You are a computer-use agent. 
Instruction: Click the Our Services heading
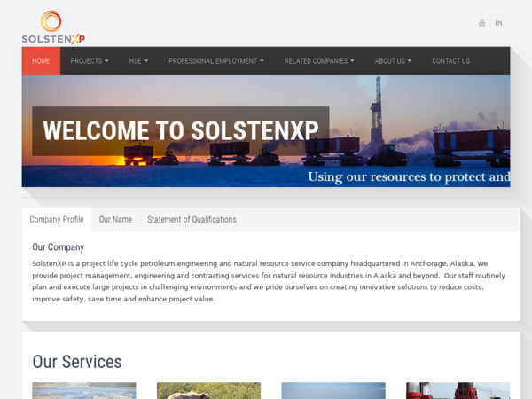[x=77, y=362]
